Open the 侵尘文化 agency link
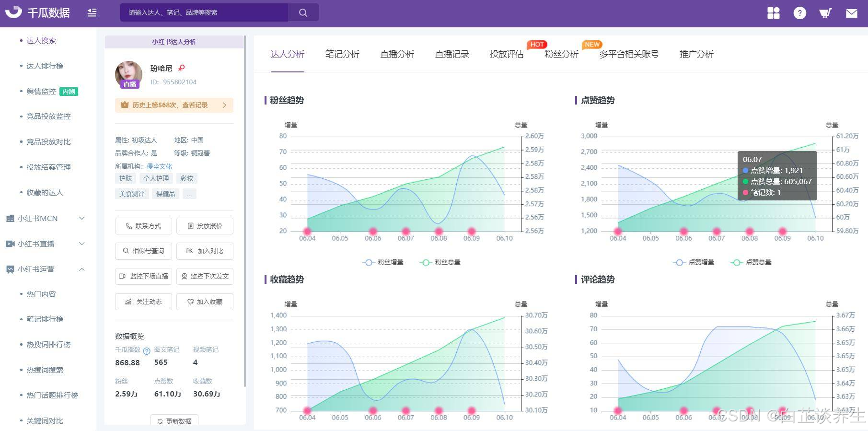This screenshot has height=431, width=868. coord(159,166)
